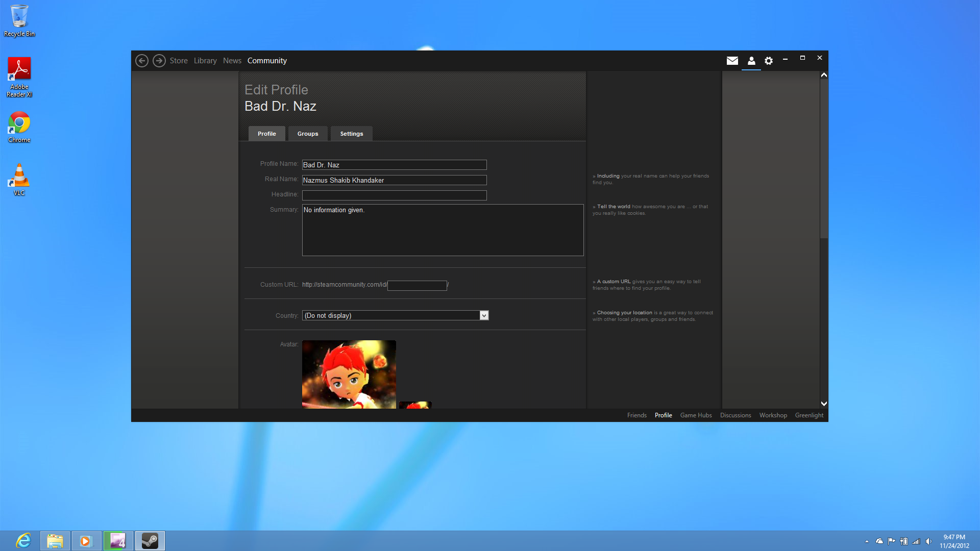The height and width of the screenshot is (551, 980).
Task: Click the Headline input field
Action: click(x=394, y=195)
